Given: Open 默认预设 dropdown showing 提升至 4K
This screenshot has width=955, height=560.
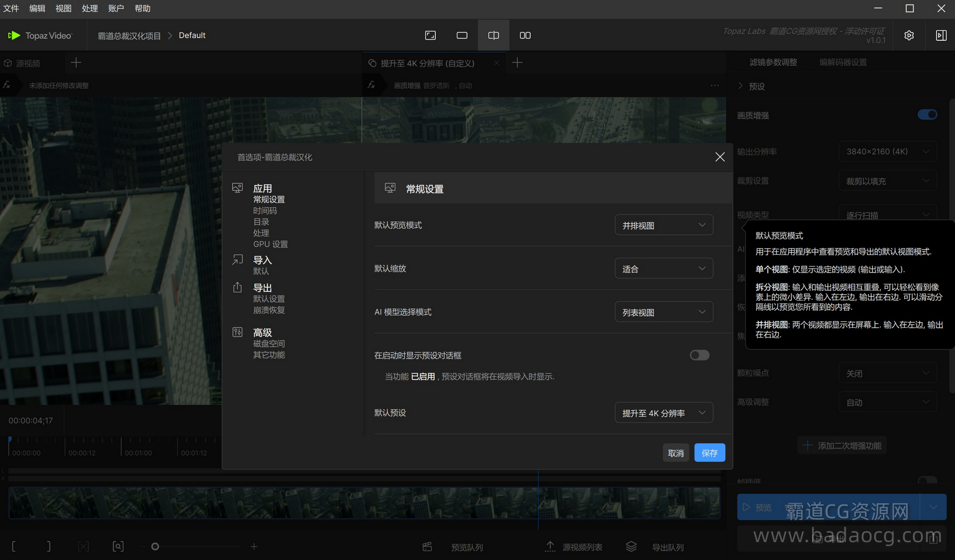Looking at the screenshot, I should (664, 413).
